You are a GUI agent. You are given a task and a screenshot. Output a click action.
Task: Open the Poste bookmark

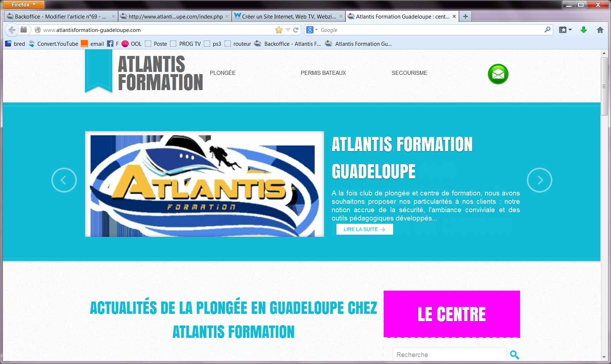pyautogui.click(x=156, y=44)
